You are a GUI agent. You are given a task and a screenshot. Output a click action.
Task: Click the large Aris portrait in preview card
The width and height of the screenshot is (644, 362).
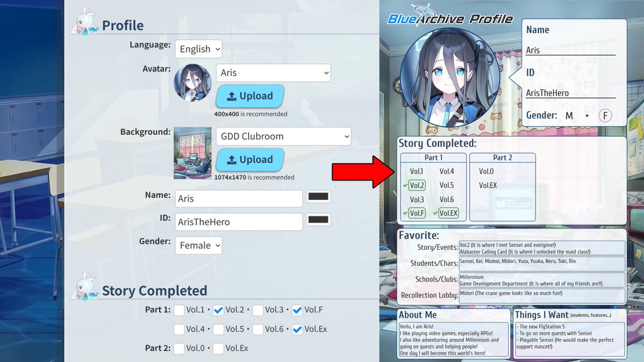point(450,78)
